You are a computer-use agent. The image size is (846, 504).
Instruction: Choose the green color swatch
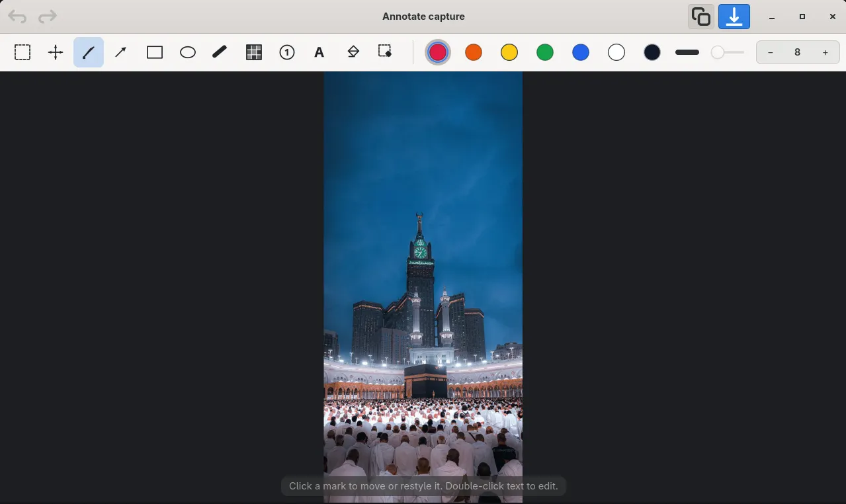(x=545, y=52)
